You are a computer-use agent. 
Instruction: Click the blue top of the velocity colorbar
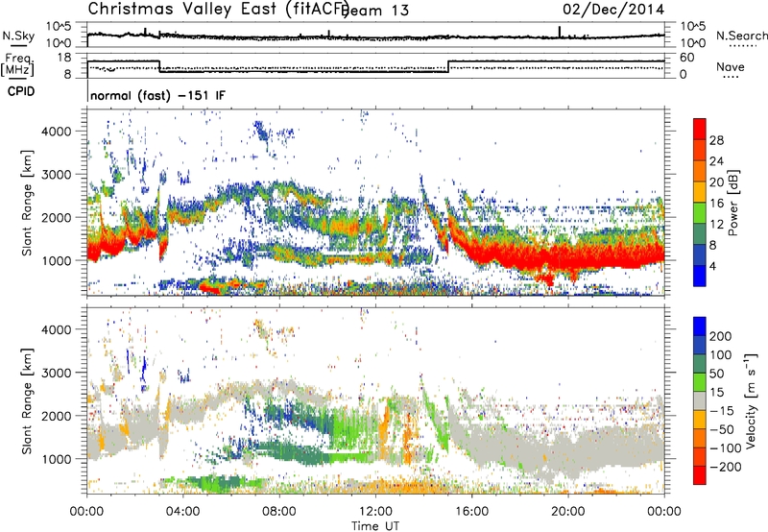(x=700, y=326)
